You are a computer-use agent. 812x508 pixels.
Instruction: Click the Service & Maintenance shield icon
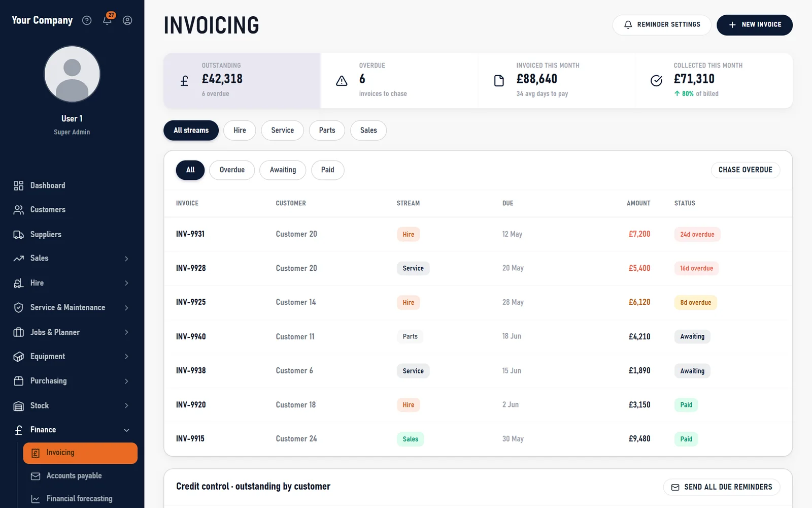19,307
